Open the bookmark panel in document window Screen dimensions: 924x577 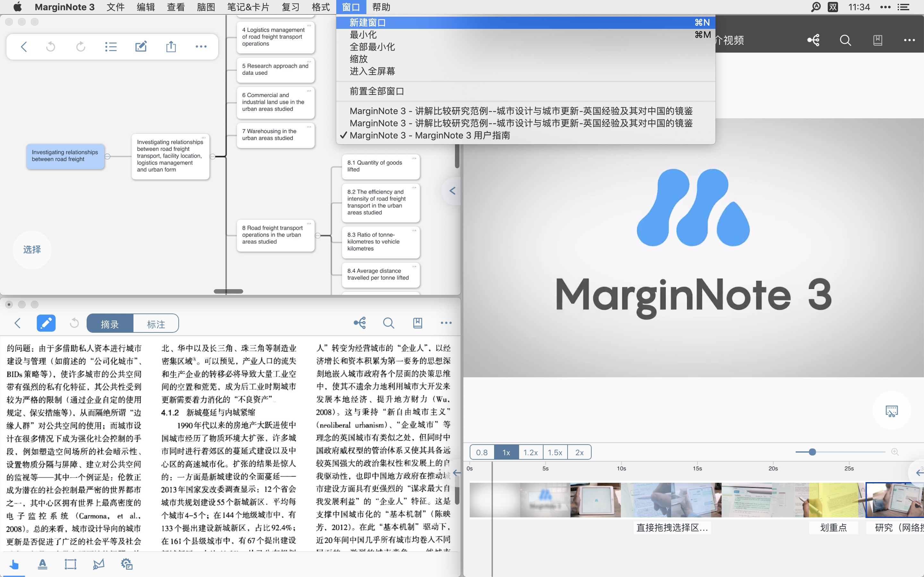(x=418, y=322)
